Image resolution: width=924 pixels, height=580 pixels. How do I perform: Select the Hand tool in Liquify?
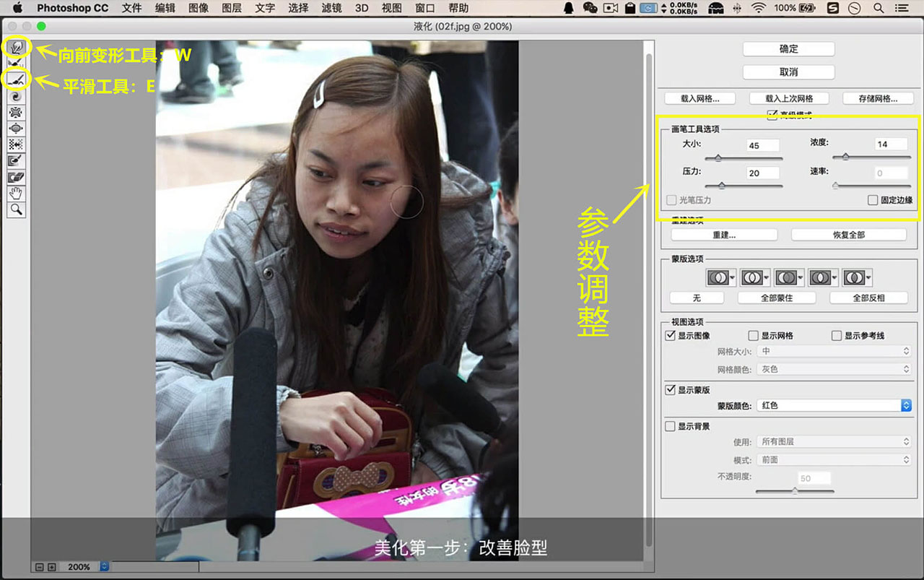[x=16, y=193]
